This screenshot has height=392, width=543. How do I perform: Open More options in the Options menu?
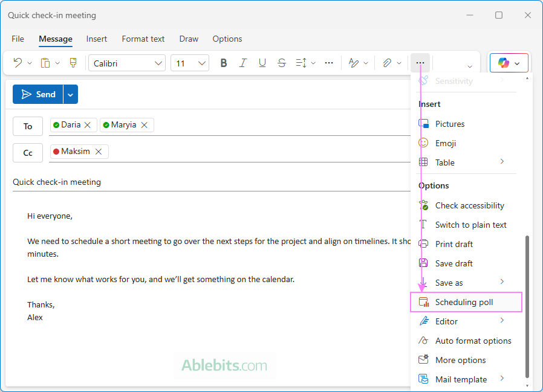click(x=460, y=360)
